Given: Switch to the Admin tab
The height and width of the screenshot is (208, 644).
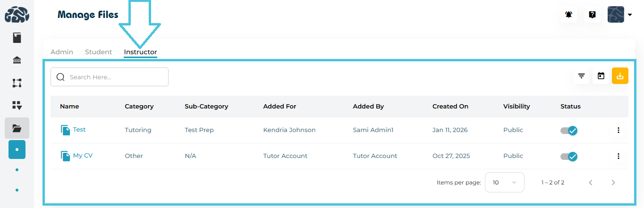Looking at the screenshot, I should click(62, 52).
